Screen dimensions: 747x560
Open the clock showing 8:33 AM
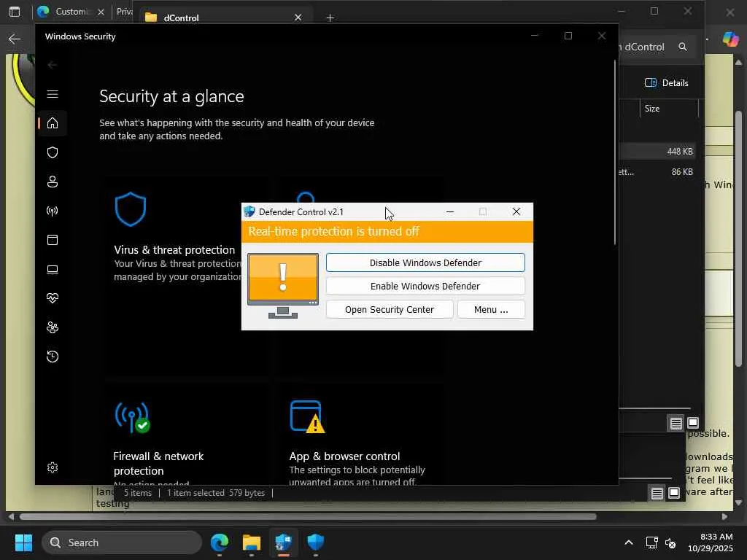click(x=710, y=542)
